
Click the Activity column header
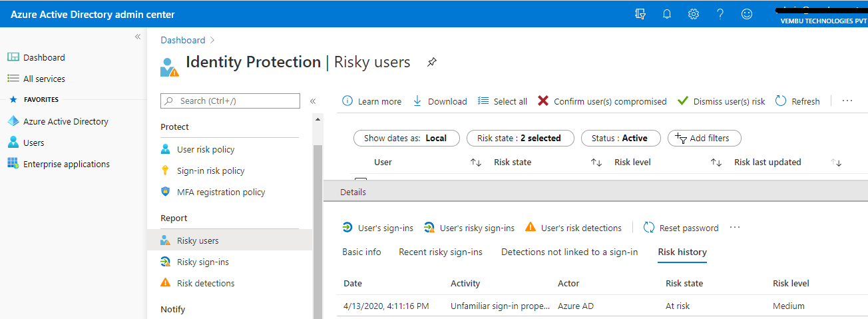pyautogui.click(x=465, y=283)
